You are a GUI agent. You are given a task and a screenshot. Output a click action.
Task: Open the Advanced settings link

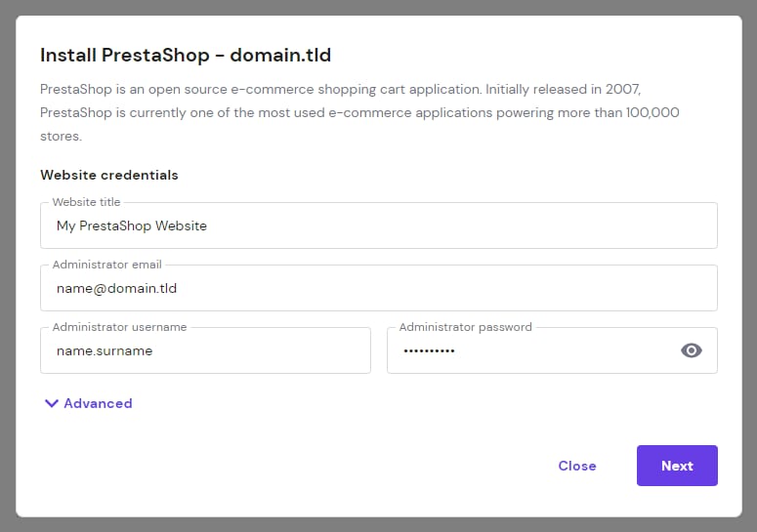(98, 403)
